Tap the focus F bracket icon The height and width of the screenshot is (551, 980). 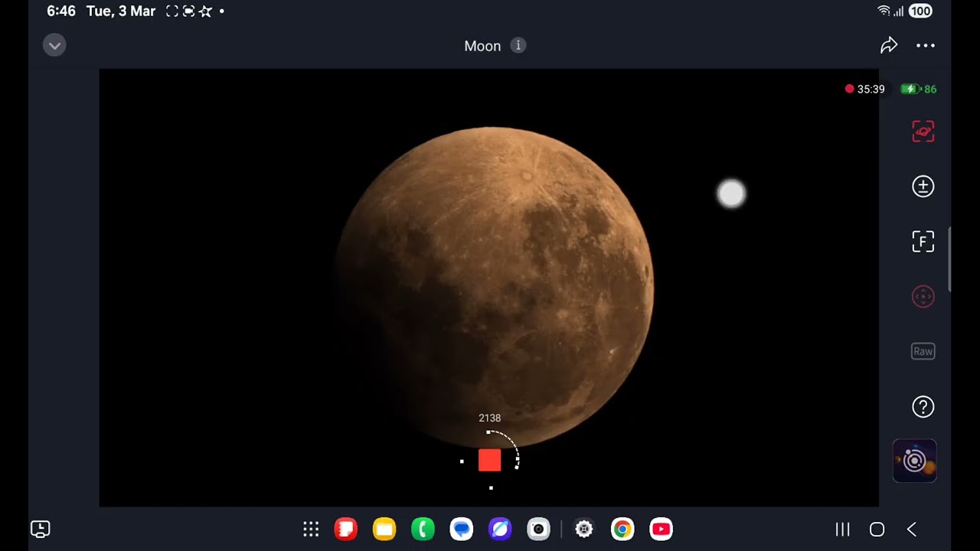point(923,242)
